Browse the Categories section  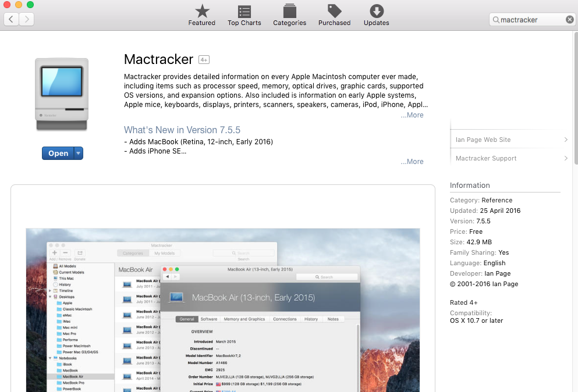click(x=289, y=15)
